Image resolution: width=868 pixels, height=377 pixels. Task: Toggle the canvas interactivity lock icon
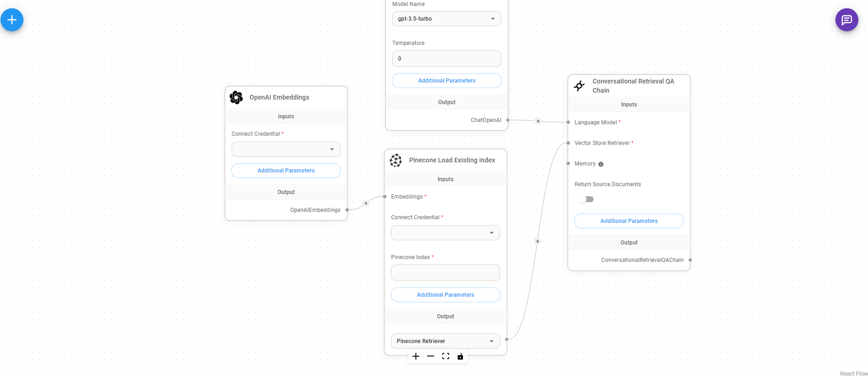coord(460,356)
